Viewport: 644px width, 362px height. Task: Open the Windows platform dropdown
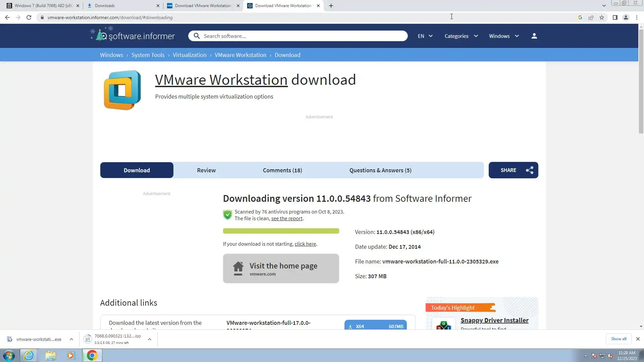click(x=503, y=36)
